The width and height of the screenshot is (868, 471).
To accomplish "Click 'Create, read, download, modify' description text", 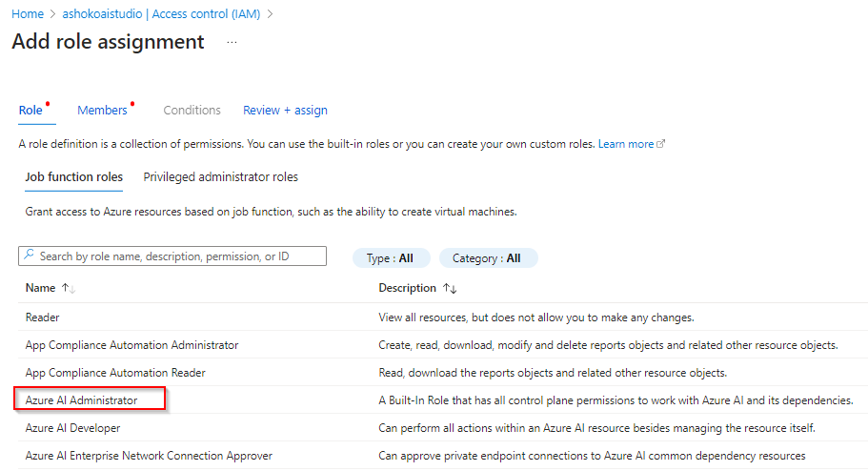I will [608, 345].
